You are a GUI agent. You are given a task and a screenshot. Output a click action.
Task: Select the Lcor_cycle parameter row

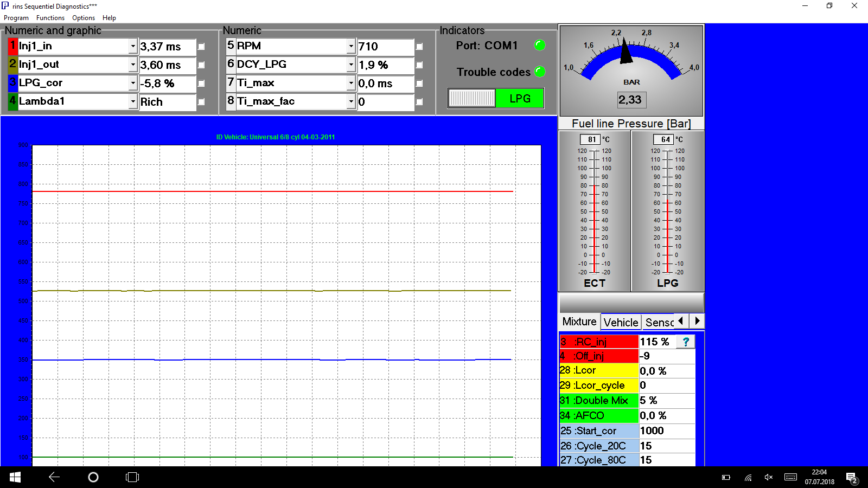click(599, 386)
